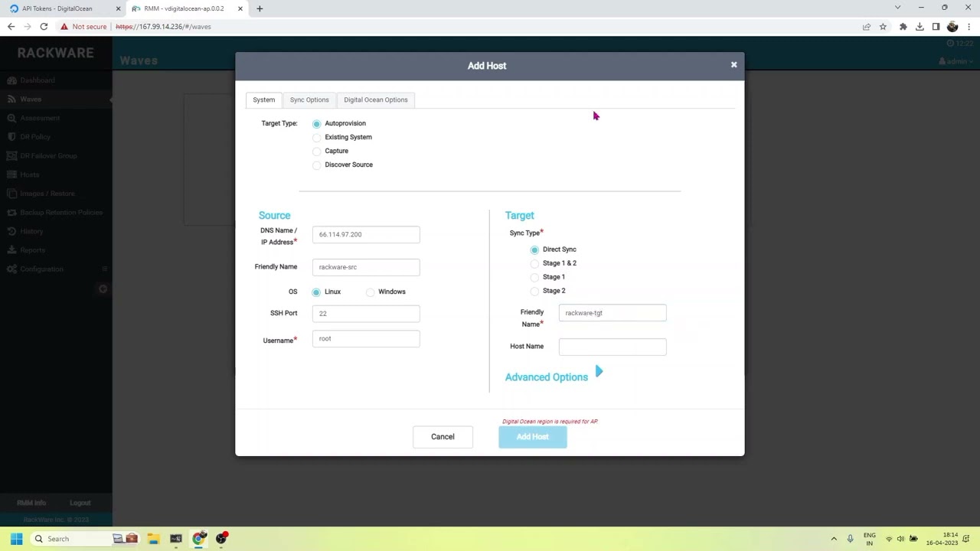Click the source Friendly Name field

click(366, 267)
